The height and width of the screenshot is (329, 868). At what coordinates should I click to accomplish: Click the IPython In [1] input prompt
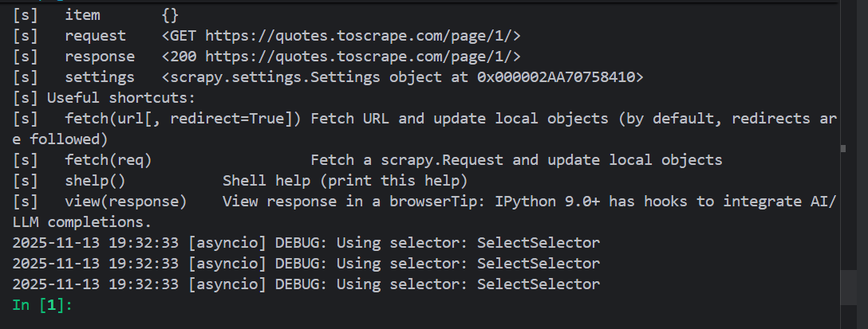41,304
